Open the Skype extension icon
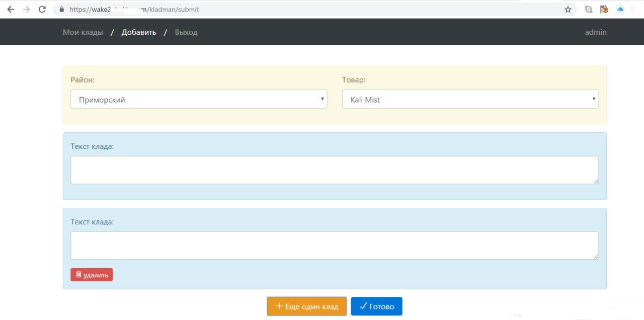Screen dimensions: 644x320 click(588, 9)
